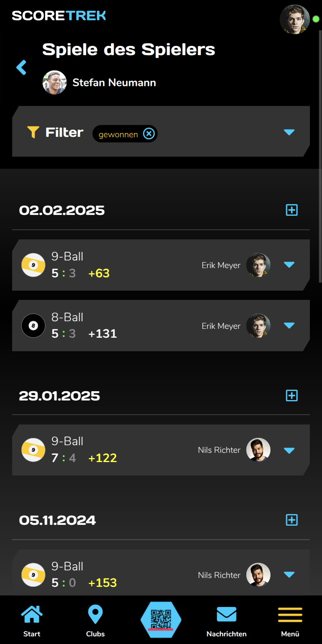
Task: Expand the Filter panel dropdown
Action: tap(289, 132)
